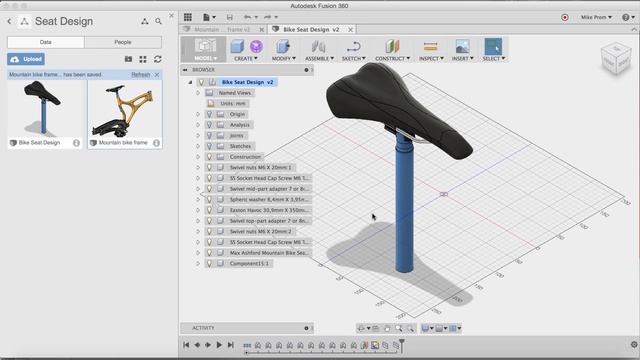Open the Inspect measure tools
640x360 pixels.
click(431, 58)
